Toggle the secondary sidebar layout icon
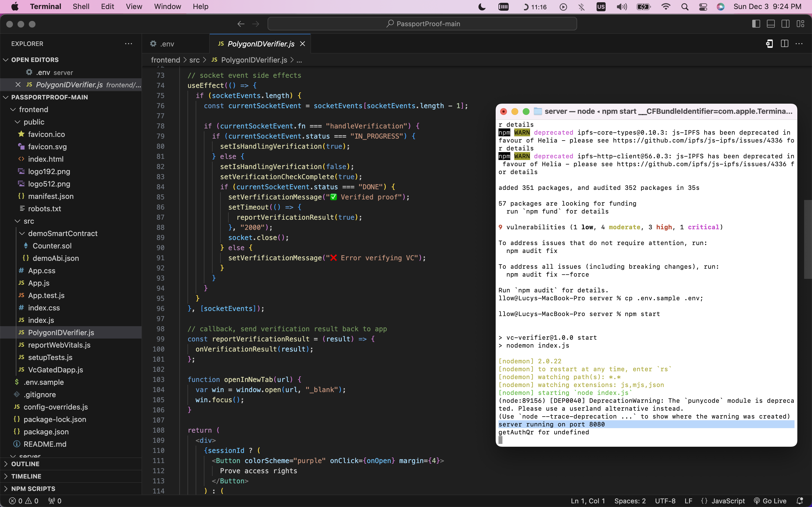The height and width of the screenshot is (507, 812). 785,24
